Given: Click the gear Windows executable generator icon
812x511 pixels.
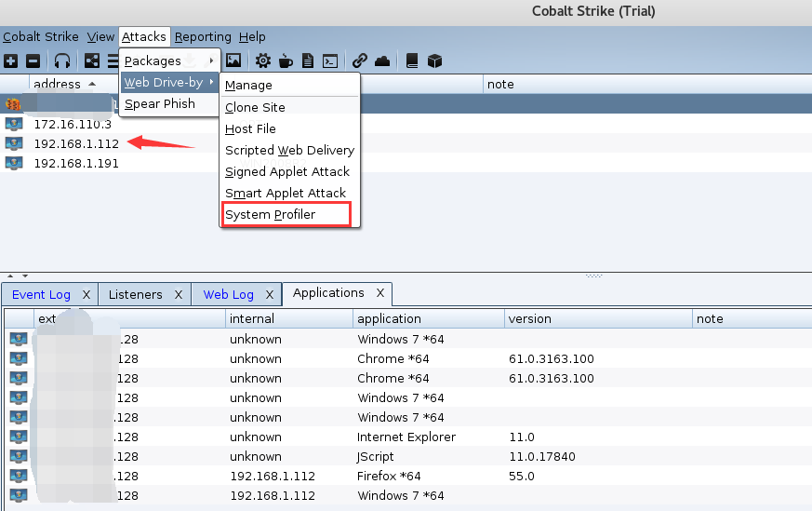Looking at the screenshot, I should pos(263,61).
